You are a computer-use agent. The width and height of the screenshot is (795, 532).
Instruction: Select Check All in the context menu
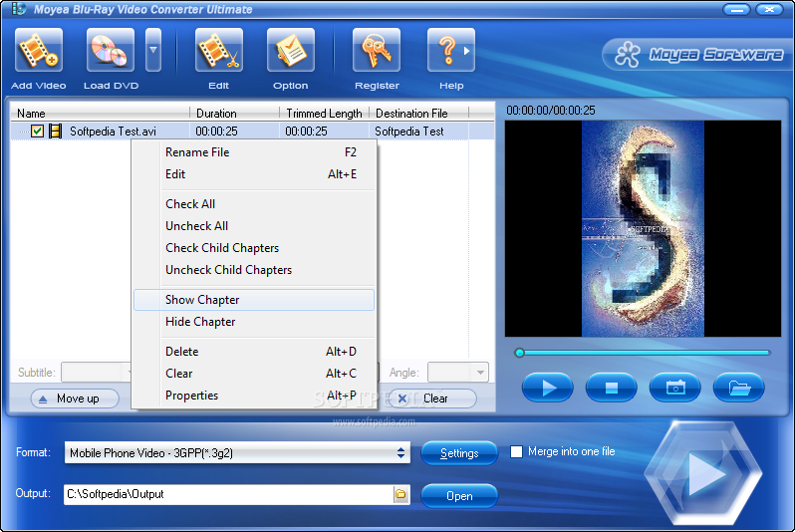[x=254, y=204]
